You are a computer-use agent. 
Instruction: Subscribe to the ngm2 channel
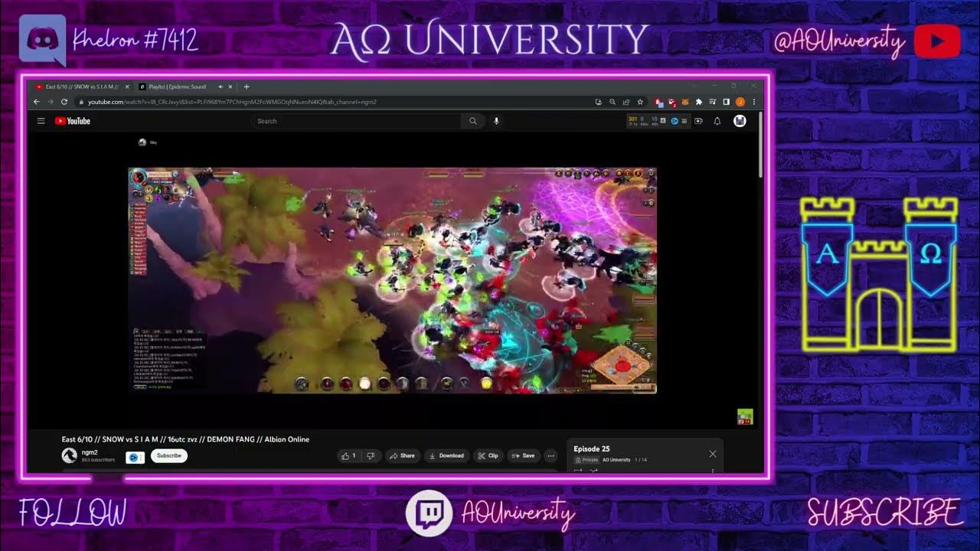(169, 455)
